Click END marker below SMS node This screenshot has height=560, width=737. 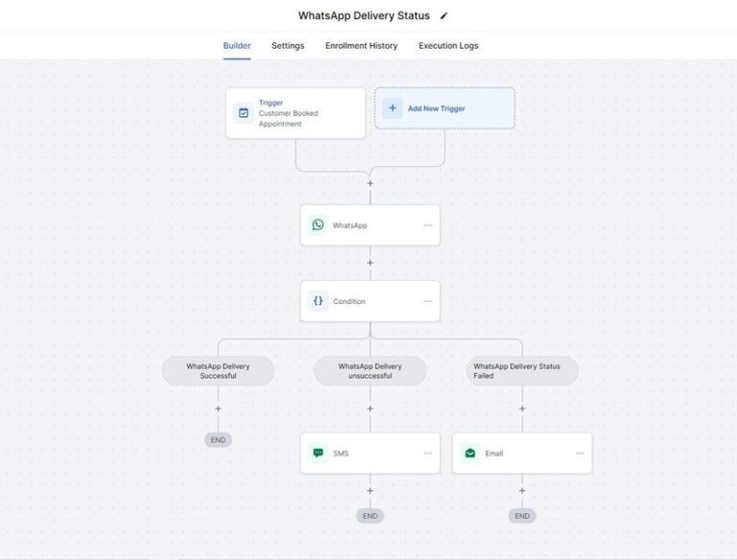(369, 516)
